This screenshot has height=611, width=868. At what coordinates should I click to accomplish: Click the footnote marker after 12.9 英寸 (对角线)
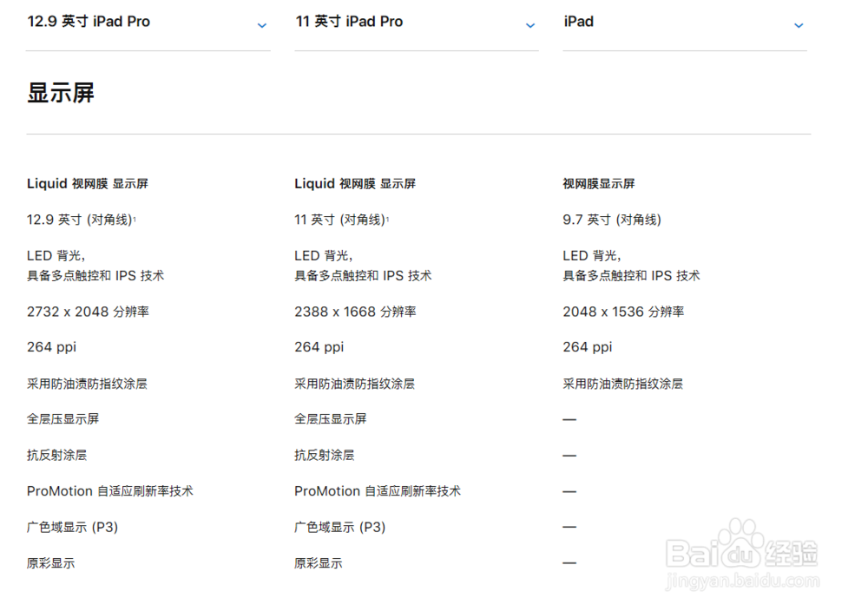pyautogui.click(x=136, y=217)
